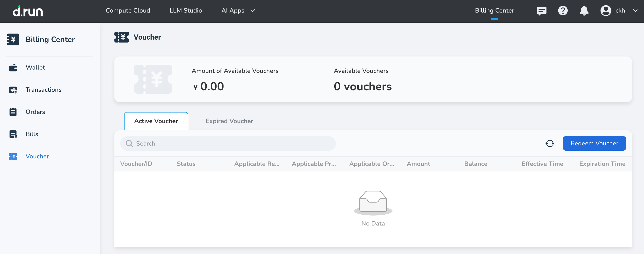Screen dimensions: 644x254
Task: Open Orders using its clipboard icon
Action: [13, 112]
